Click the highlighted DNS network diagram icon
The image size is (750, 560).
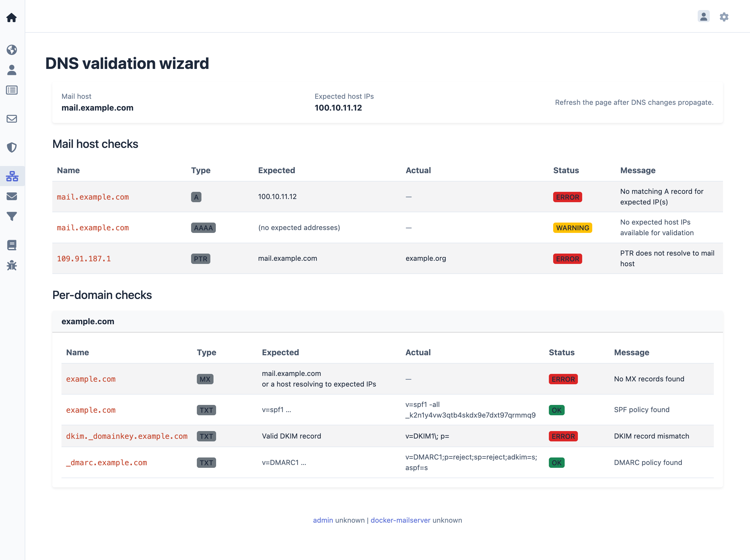click(x=11, y=176)
